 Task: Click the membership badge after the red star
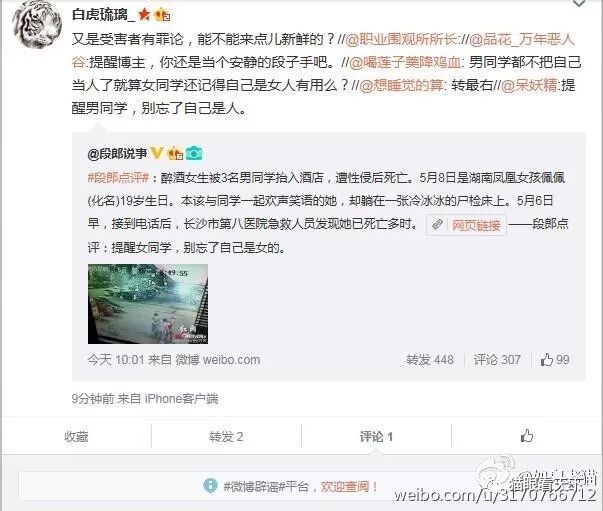point(162,15)
